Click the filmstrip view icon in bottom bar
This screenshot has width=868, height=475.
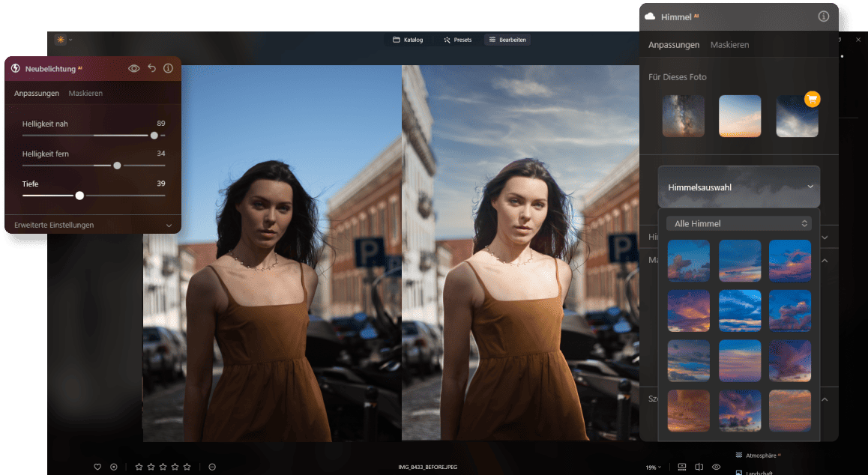pyautogui.click(x=681, y=467)
